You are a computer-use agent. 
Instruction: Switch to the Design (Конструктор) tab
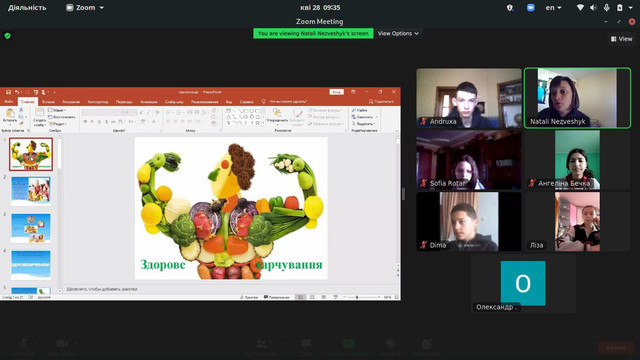(98, 102)
